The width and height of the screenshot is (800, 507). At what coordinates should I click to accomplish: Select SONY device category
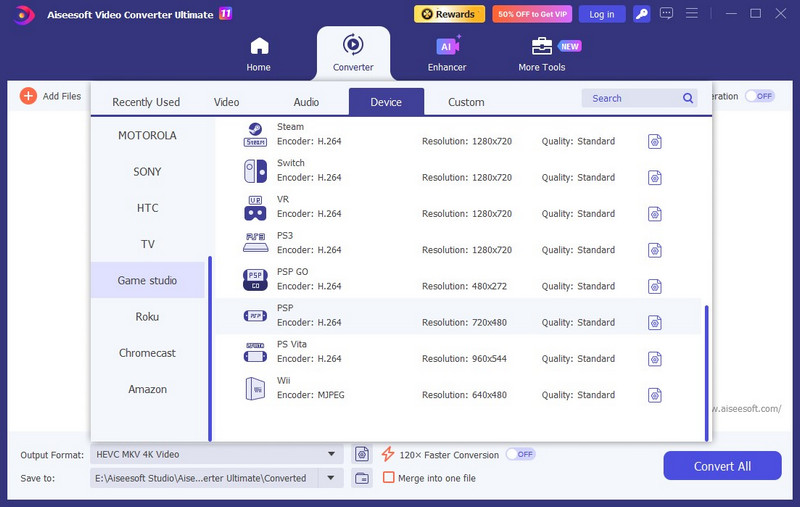tap(147, 171)
